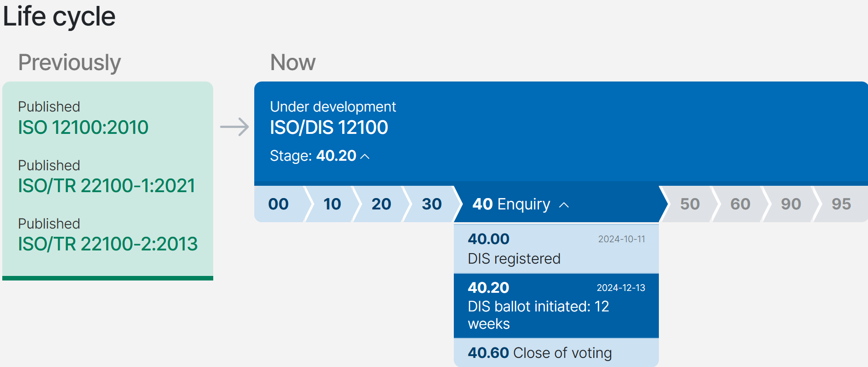Select stage 20 in the lifecycle timeline
Viewport: 868px width, 367px height.
click(x=381, y=204)
